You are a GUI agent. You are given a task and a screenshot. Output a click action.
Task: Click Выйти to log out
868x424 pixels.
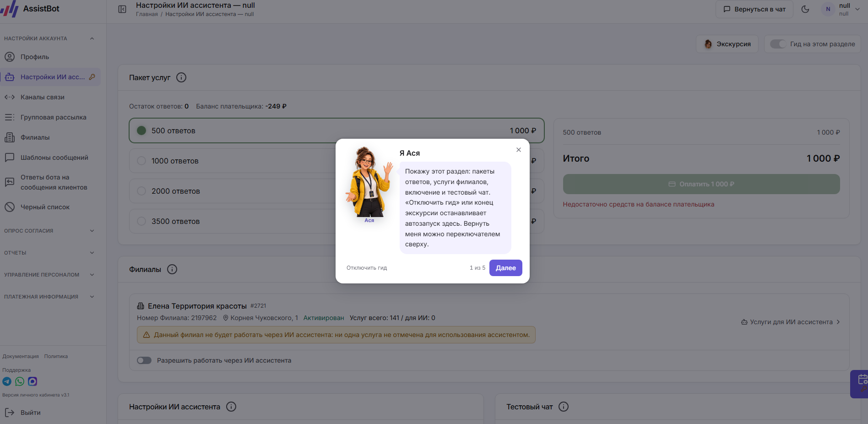pos(23,413)
